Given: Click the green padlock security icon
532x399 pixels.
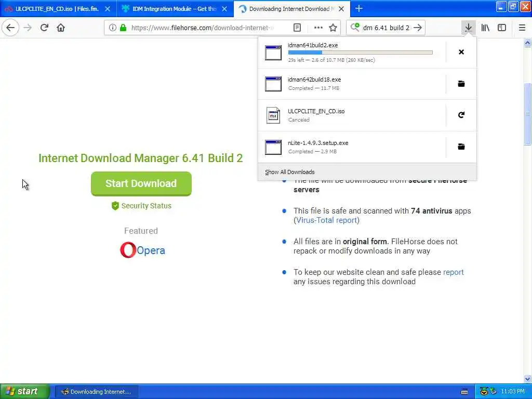Looking at the screenshot, I should coord(123,28).
